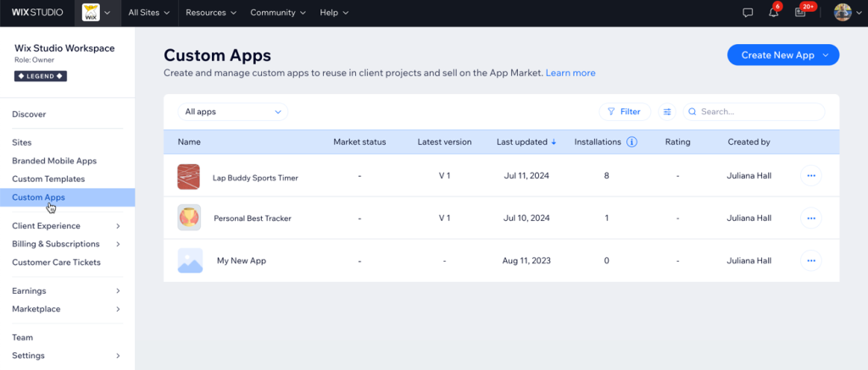This screenshot has height=370, width=868.
Task: Click the Filter button
Action: 625,112
